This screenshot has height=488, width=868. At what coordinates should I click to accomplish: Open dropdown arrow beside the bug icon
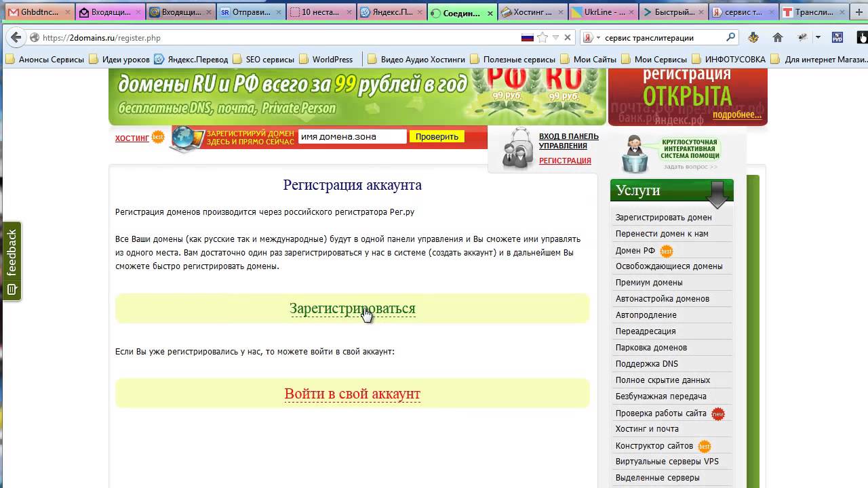tap(818, 38)
